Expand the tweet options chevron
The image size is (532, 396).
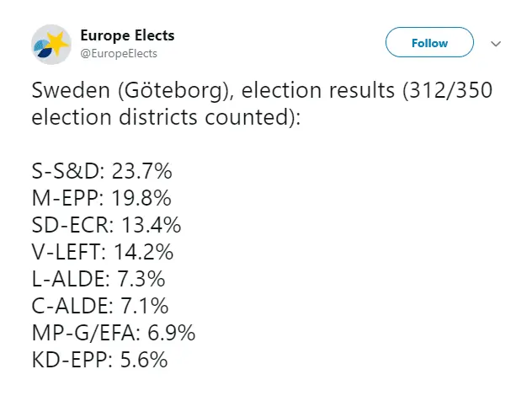pos(496,43)
